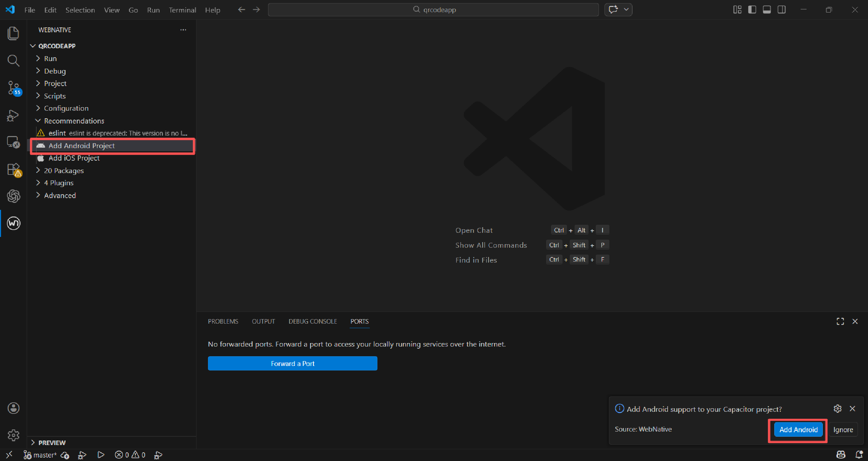Screen dimensions: 868x461
Task: Expand the Project tree node
Action: click(x=111, y=83)
